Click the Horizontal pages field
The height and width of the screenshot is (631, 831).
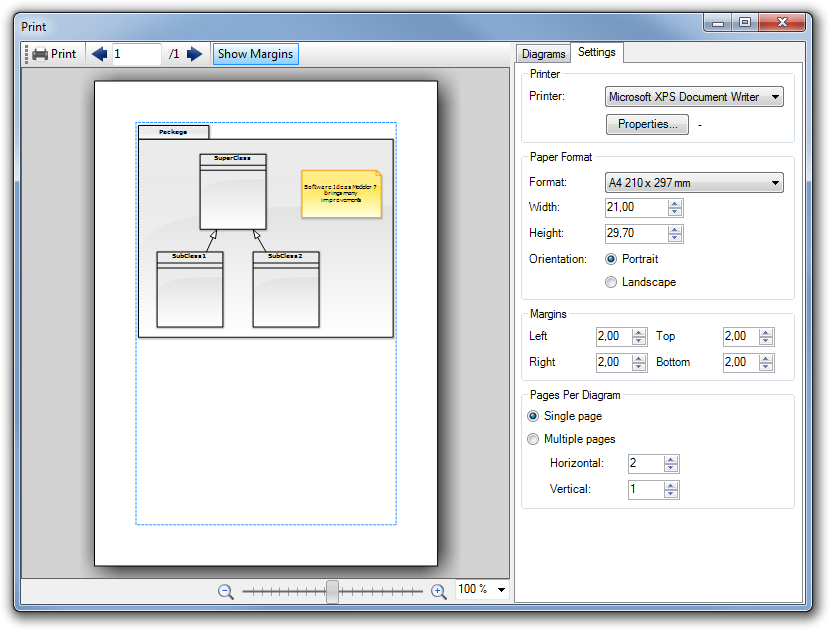[x=646, y=464]
